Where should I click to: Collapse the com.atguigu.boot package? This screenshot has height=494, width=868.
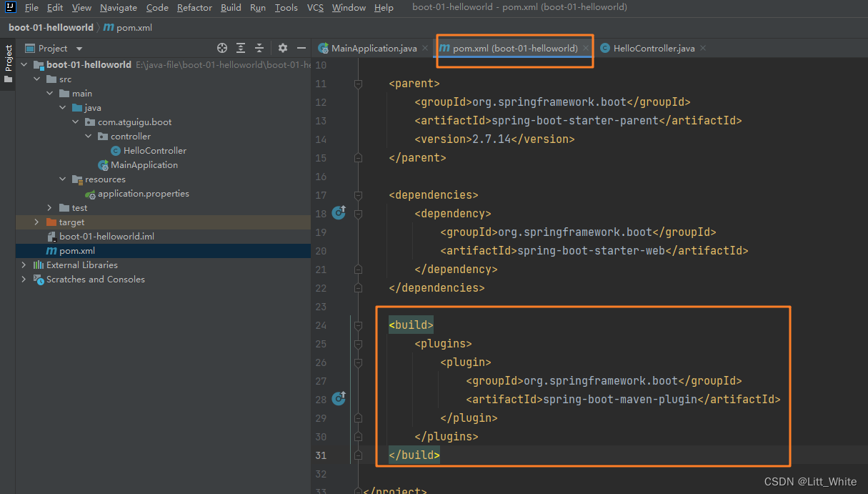pos(76,122)
